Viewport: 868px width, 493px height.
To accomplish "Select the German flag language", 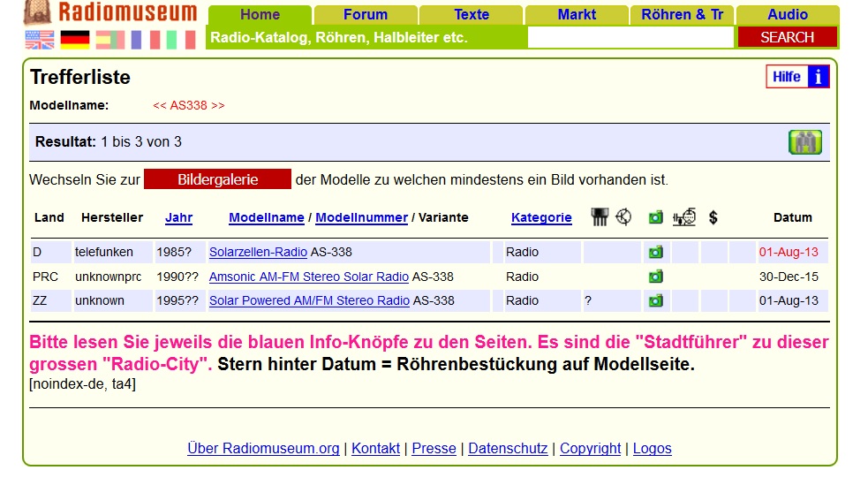I will coord(75,40).
